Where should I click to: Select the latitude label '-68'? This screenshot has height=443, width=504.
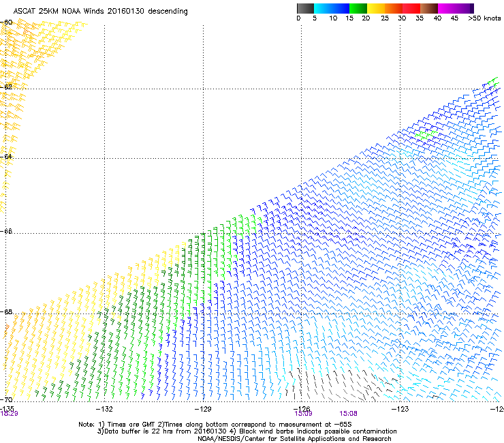[x=7, y=311]
